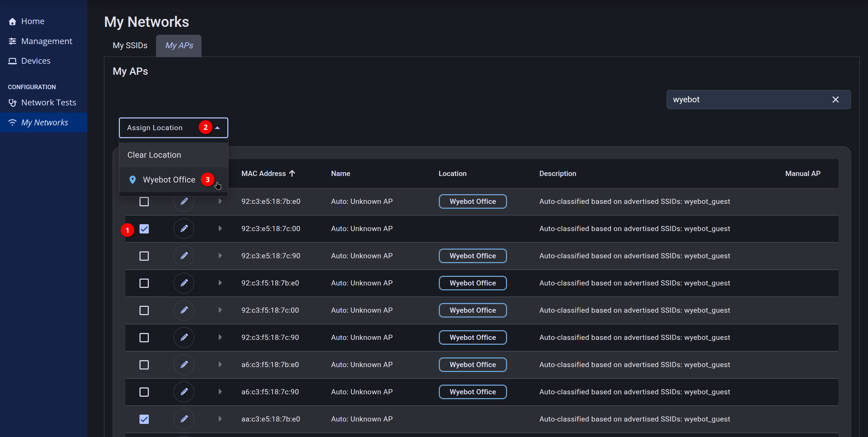Image resolution: width=868 pixels, height=437 pixels.
Task: Select checkbox for a6:c3:f5:18:7b:e0
Action: (144, 365)
